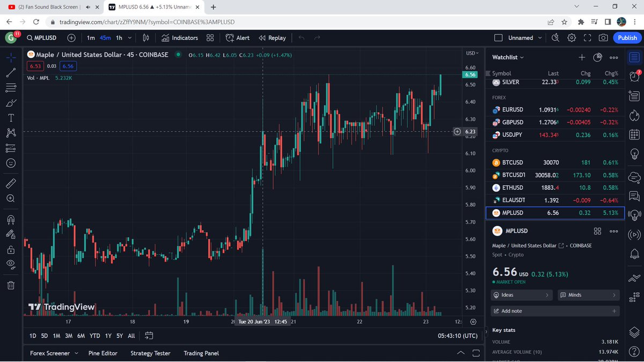Select the crosshair cursor tool
The image size is (644, 362).
coord(11,57)
